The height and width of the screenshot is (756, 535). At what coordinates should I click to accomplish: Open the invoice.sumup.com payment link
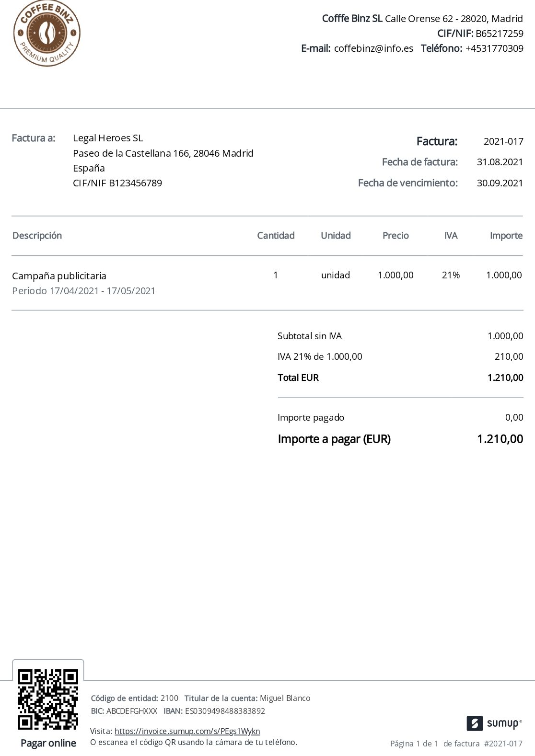[x=187, y=731]
